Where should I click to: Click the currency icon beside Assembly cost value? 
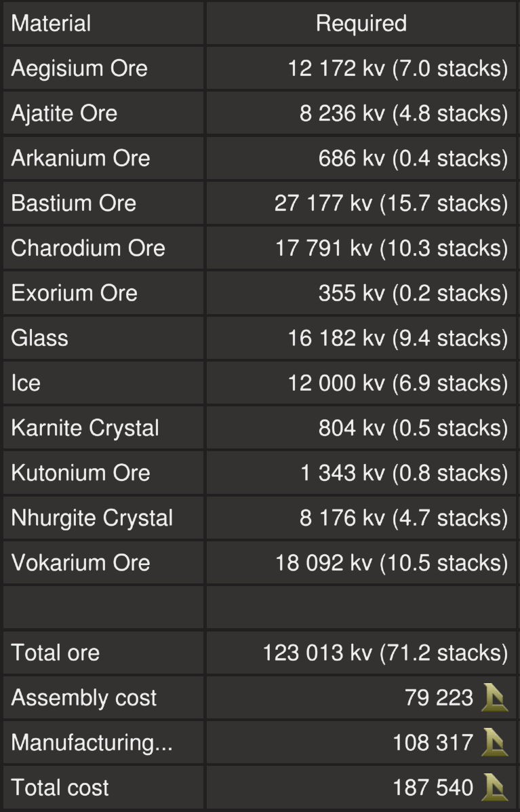pyautogui.click(x=494, y=698)
